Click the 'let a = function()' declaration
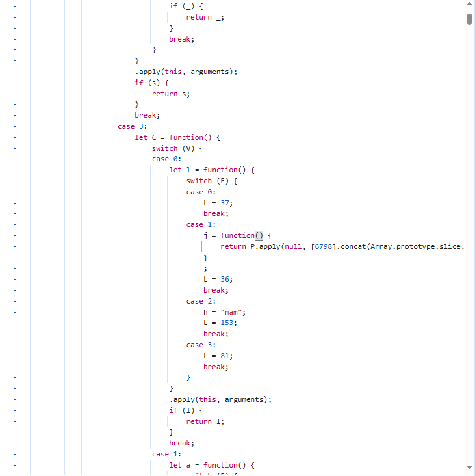 point(212,465)
